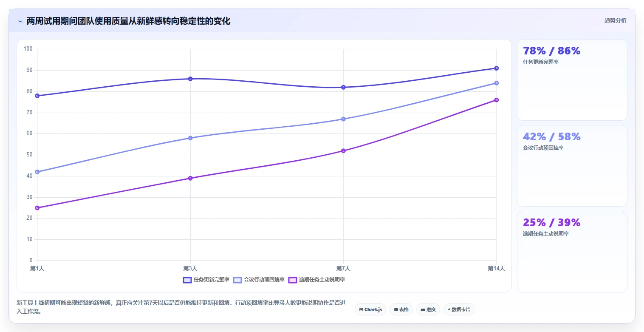The image size is (644, 332).
Task: Click the 第3天 x-axis label
Action: pos(190,268)
